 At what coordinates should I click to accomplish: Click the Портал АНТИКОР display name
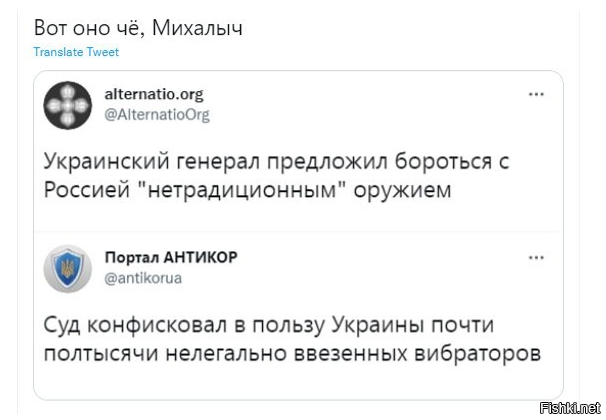(171, 257)
